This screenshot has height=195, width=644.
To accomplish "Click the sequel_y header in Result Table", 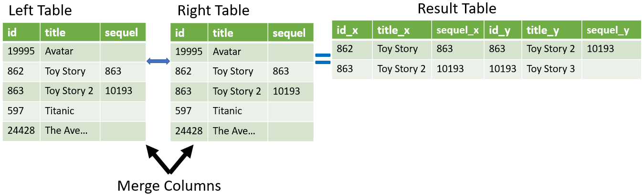I will (x=612, y=30).
